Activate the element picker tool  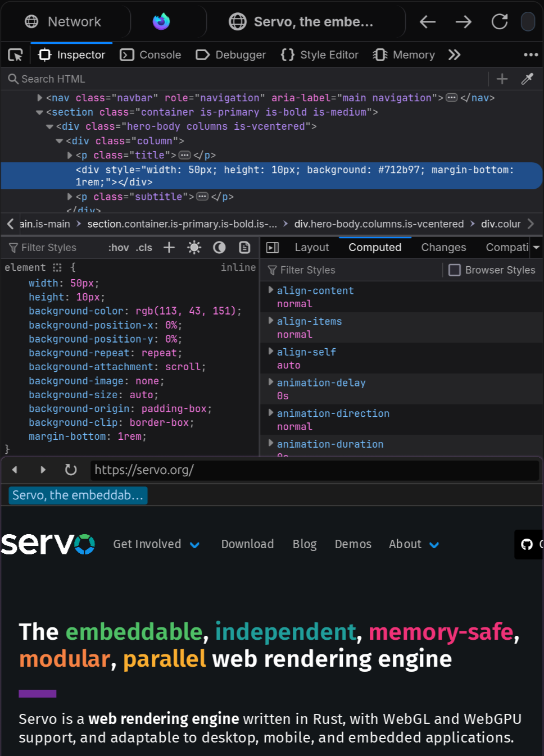tap(15, 55)
